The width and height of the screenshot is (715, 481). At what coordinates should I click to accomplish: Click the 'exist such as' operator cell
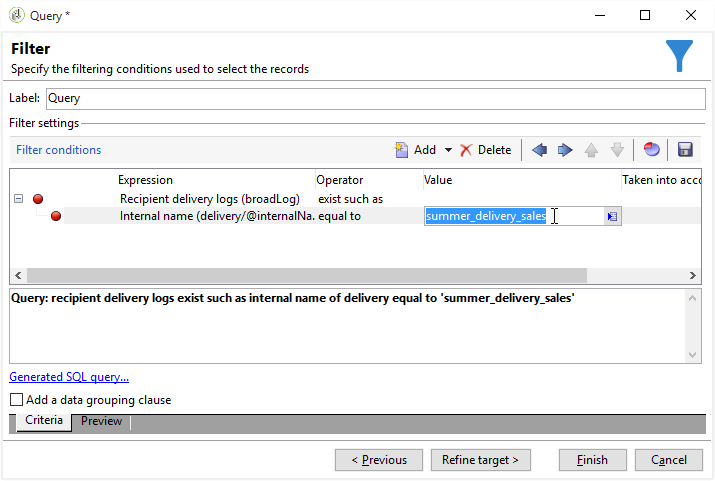click(x=350, y=199)
